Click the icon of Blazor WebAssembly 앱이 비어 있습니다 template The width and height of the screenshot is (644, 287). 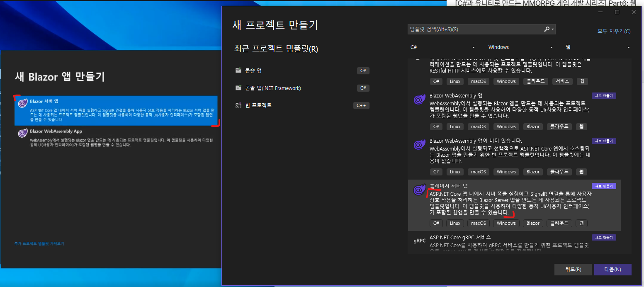419,145
